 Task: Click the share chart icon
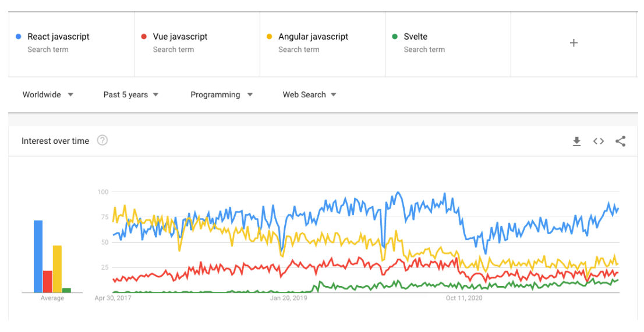click(x=620, y=141)
